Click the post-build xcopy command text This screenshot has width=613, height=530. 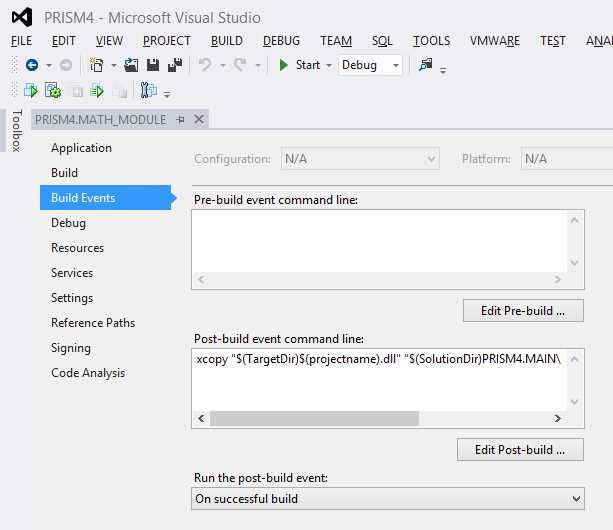point(378,359)
